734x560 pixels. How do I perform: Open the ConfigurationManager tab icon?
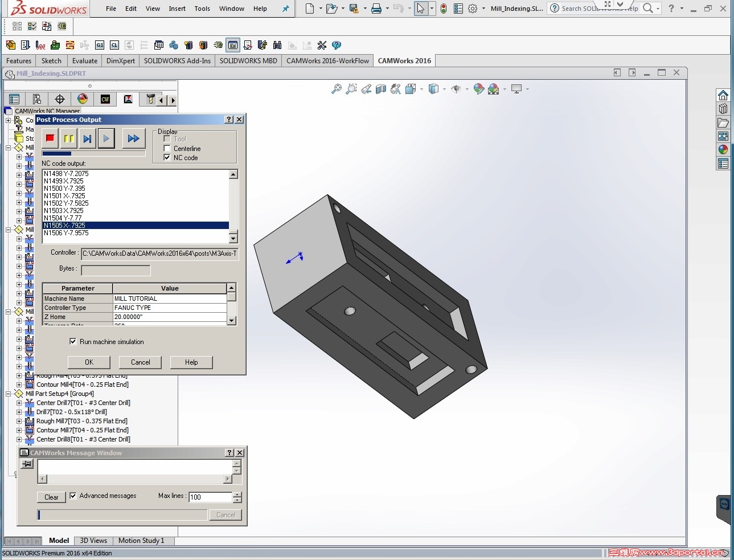click(37, 99)
